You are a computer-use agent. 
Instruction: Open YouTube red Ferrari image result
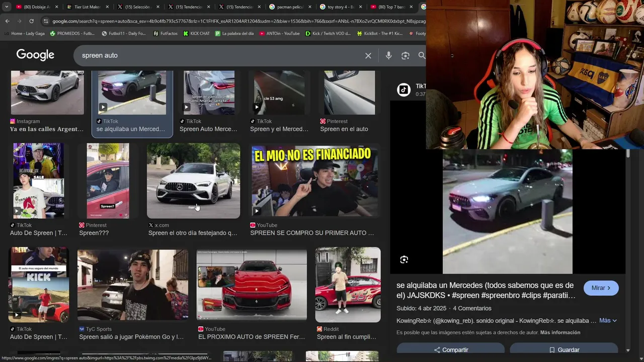coord(252,285)
